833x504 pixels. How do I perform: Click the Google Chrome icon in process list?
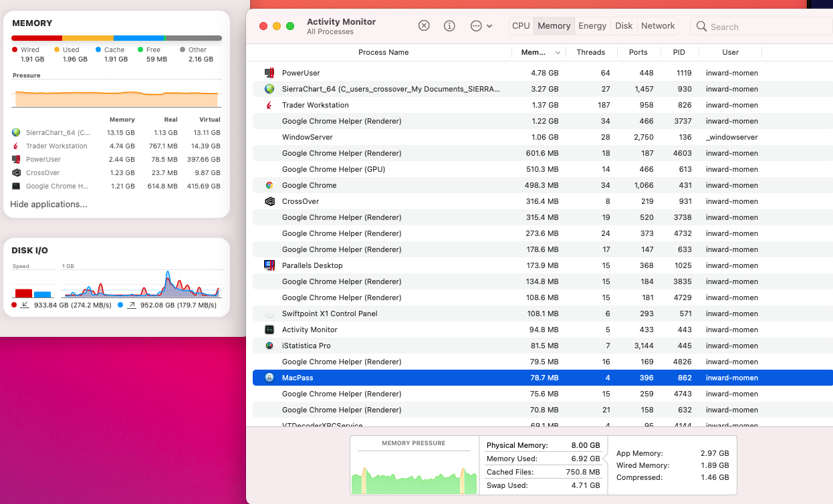click(x=269, y=185)
